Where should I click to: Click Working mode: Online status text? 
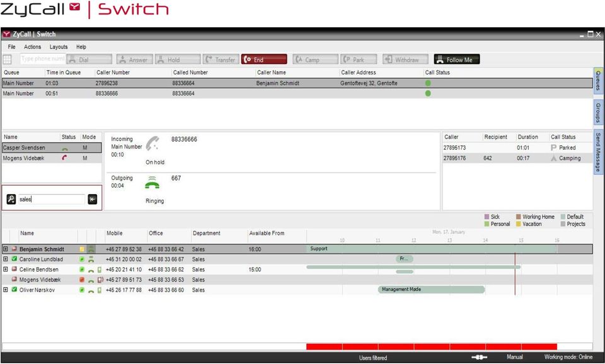(x=568, y=357)
